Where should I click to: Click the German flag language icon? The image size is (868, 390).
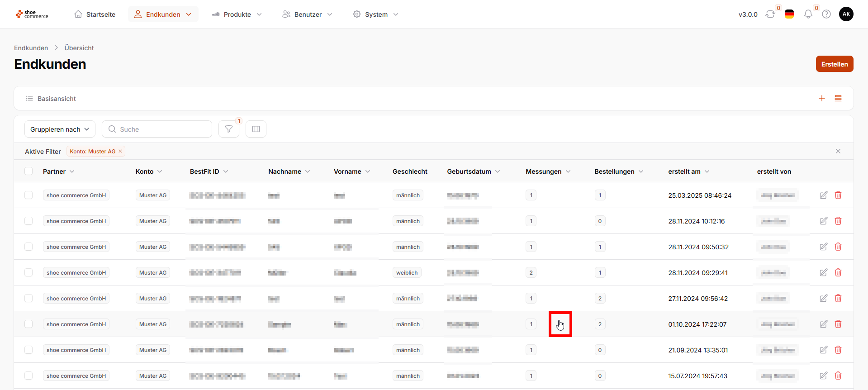(x=789, y=14)
